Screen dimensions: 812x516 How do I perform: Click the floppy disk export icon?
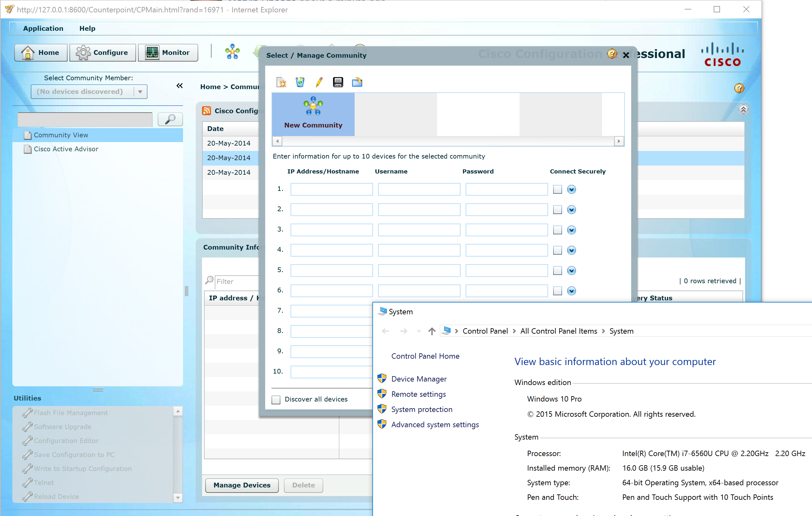click(x=338, y=82)
